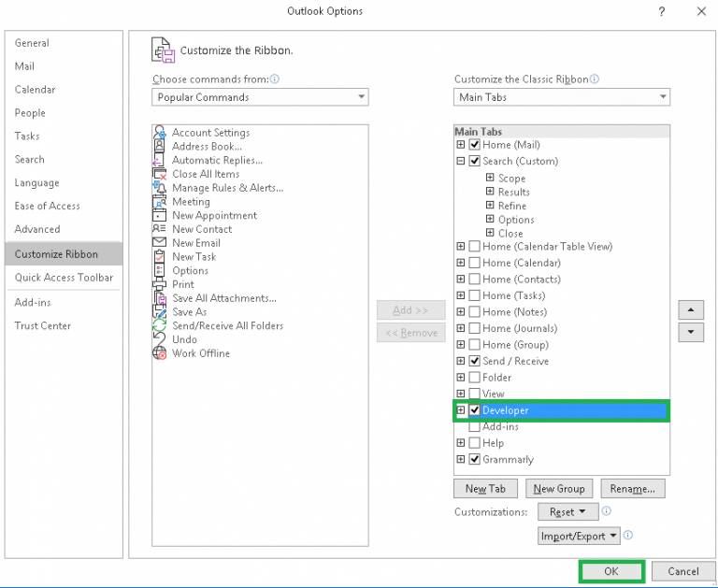Click the Work Offline globe icon
The image size is (718, 588).
pos(159,353)
